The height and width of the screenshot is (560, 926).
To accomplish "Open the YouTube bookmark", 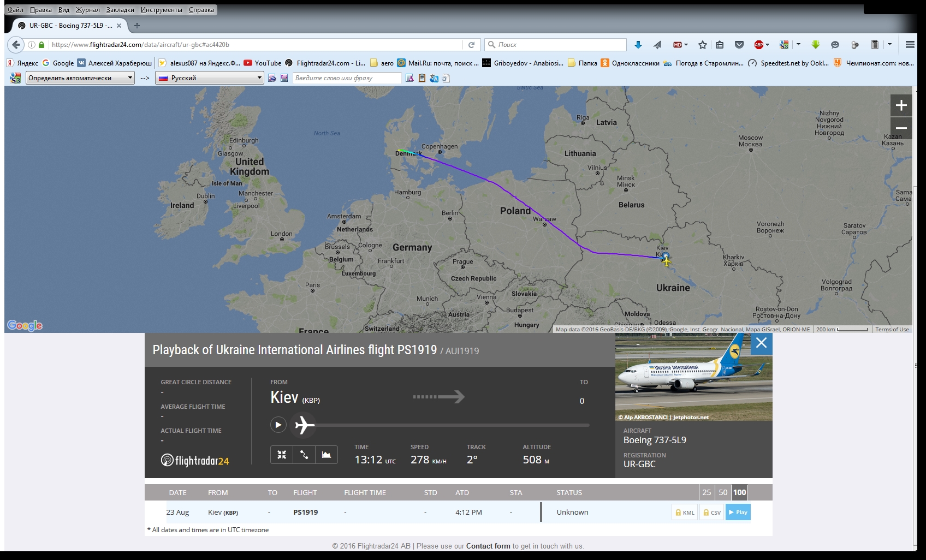I will (263, 63).
